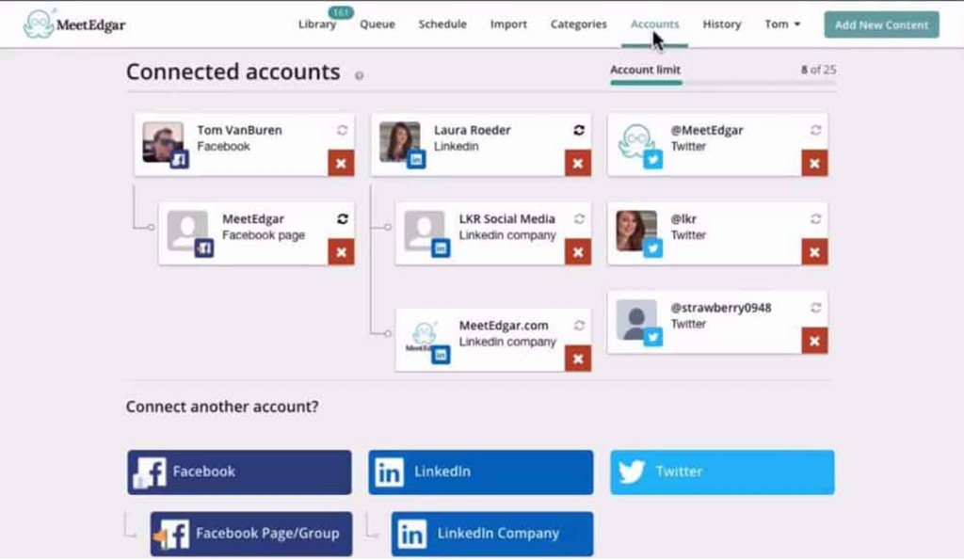The width and height of the screenshot is (964, 560).
Task: Open the History section
Action: click(x=721, y=24)
